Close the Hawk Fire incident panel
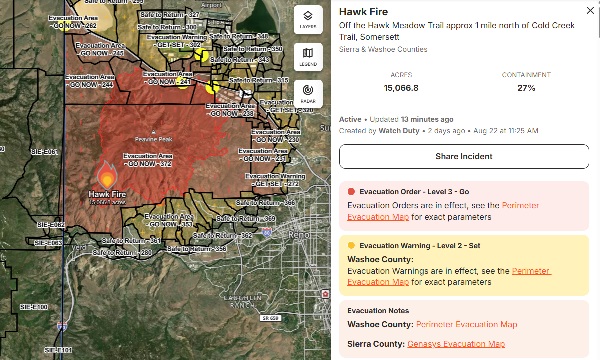 [590, 11]
